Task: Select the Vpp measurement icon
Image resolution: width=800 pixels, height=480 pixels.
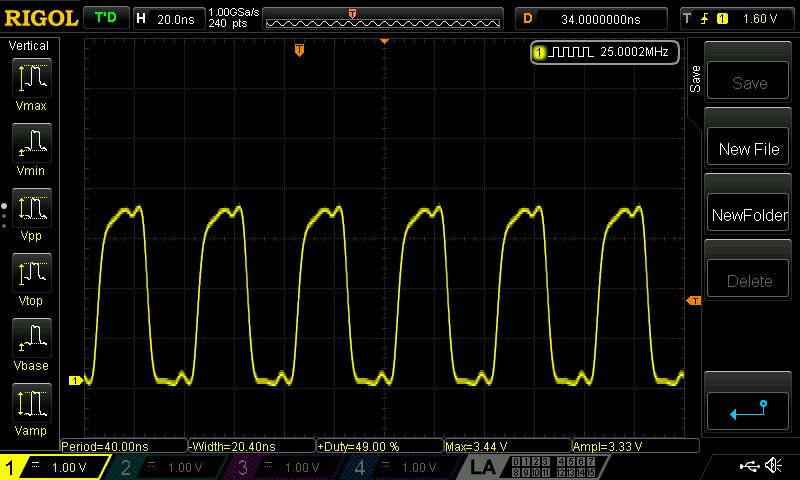Action: 32,213
